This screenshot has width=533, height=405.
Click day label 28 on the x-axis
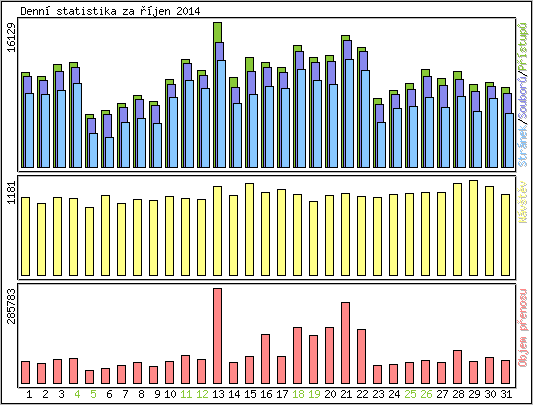[459, 394]
